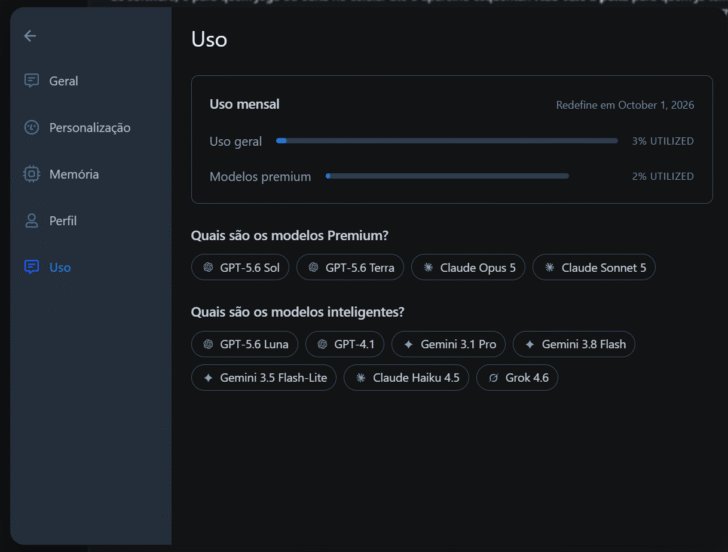The height and width of the screenshot is (552, 728).
Task: Click the Uso sidebar icon
Action: (x=32, y=267)
